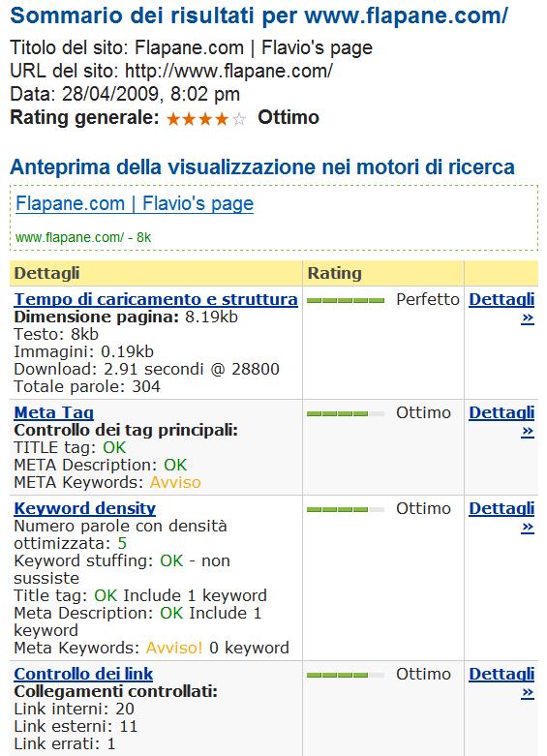The width and height of the screenshot is (547, 756).
Task: Click the orange Avviso text beside META Keywords
Action: click(x=175, y=482)
